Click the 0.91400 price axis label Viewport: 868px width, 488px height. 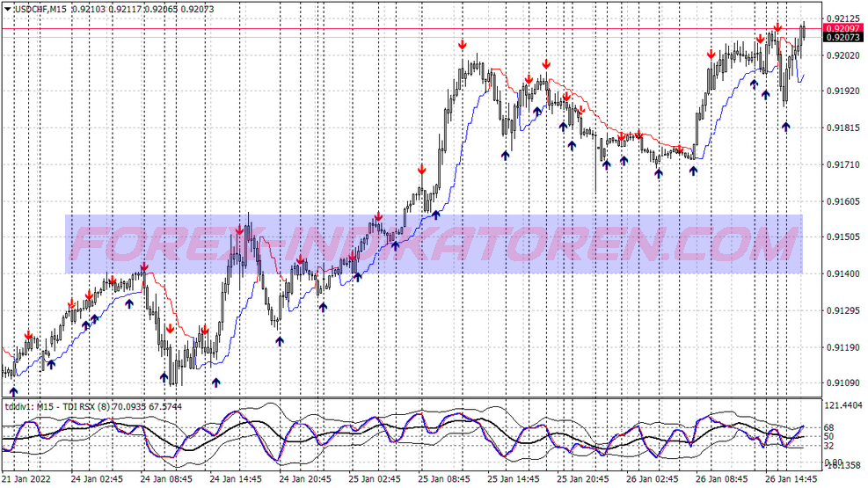(843, 273)
